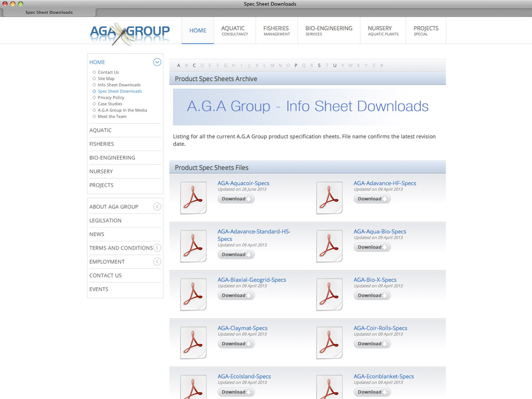Download the AGA-Adavance-Standard-HS-Specs file
The height and width of the screenshot is (399, 532).
pyautogui.click(x=236, y=255)
